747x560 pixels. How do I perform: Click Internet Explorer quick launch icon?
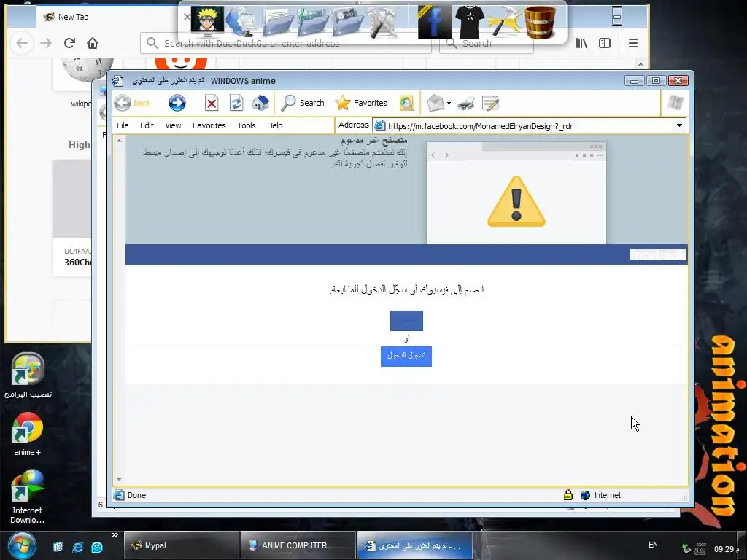pos(77,547)
